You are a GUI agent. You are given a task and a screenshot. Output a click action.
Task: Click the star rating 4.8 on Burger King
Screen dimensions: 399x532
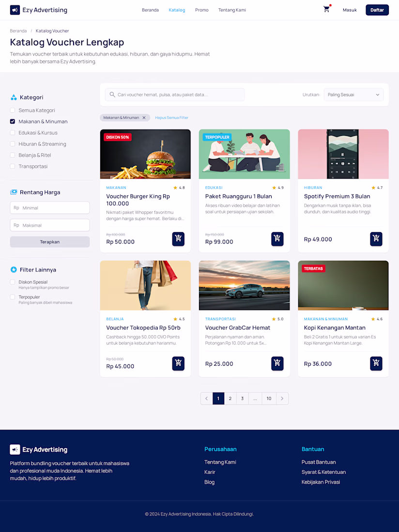point(179,188)
